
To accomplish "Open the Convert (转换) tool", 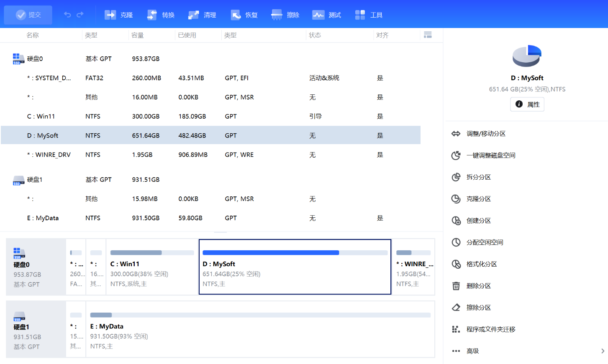I will [152, 15].
